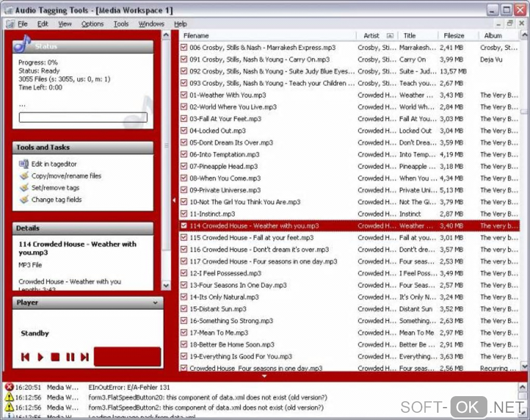Select the 10-Not The Girl You Think You Are.mp3 row
The width and height of the screenshot is (530, 420).
pos(349,202)
